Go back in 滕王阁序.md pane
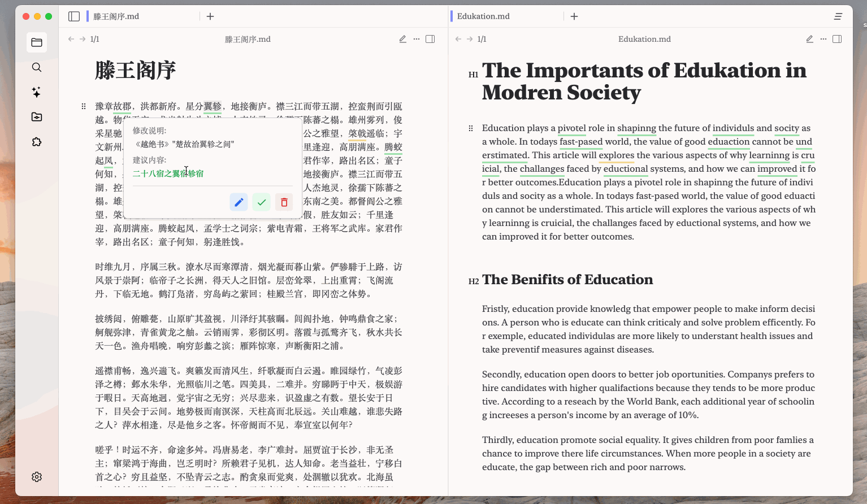This screenshot has height=504, width=867. point(71,39)
